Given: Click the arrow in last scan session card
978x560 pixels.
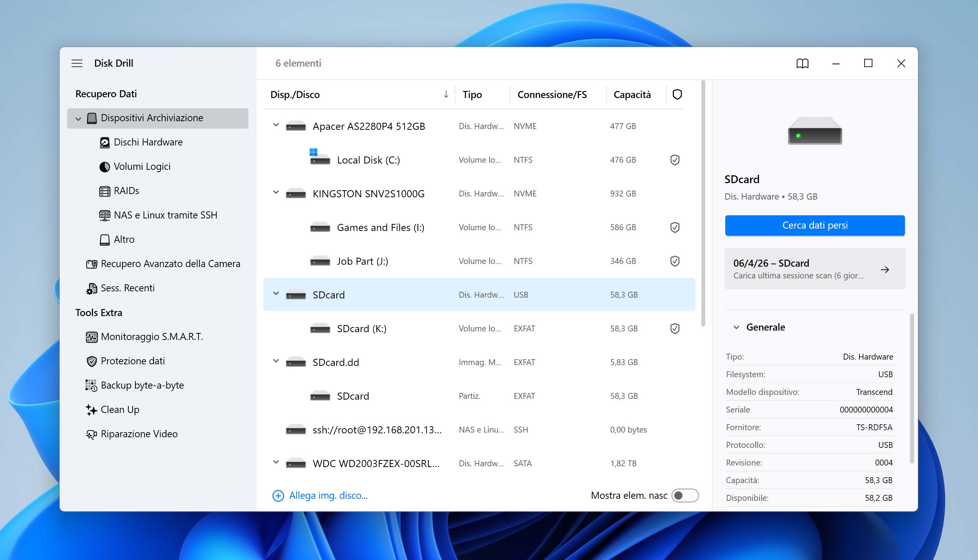Looking at the screenshot, I should coord(885,269).
